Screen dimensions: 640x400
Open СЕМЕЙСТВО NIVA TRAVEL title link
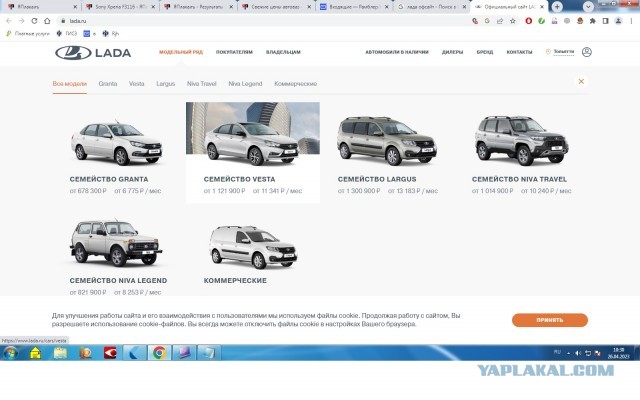click(519, 179)
